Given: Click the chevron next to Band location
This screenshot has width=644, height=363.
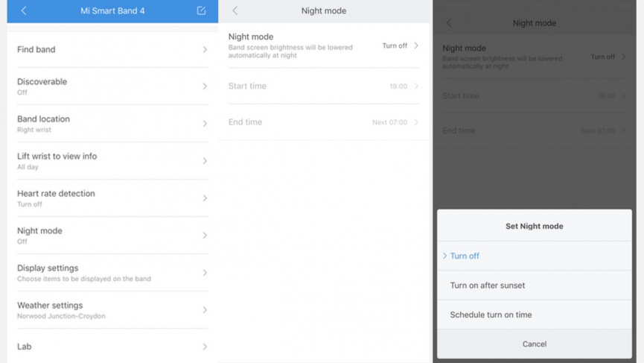Looking at the screenshot, I should coord(205,124).
